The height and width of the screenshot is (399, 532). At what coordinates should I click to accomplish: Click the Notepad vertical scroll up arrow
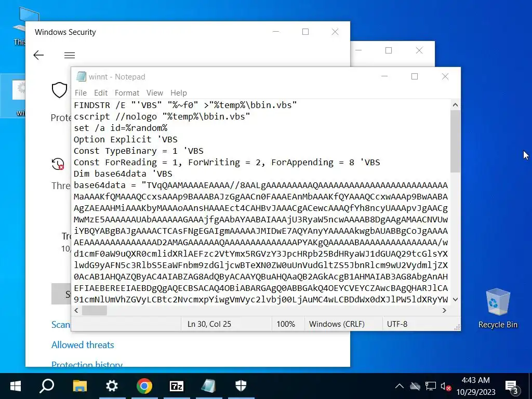tap(455, 105)
